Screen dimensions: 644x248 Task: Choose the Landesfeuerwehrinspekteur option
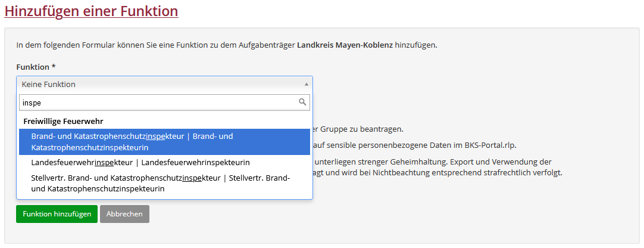click(140, 162)
